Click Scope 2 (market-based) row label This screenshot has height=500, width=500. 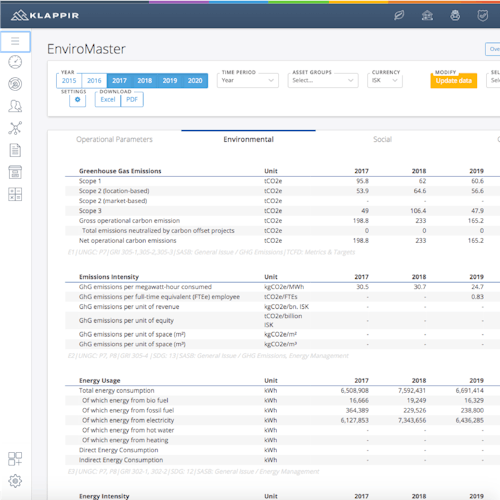tap(113, 201)
